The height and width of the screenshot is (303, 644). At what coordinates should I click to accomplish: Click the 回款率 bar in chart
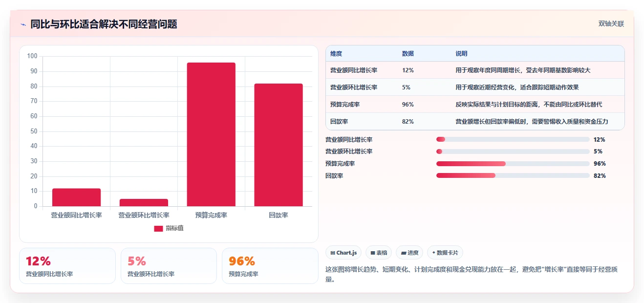tap(279, 145)
